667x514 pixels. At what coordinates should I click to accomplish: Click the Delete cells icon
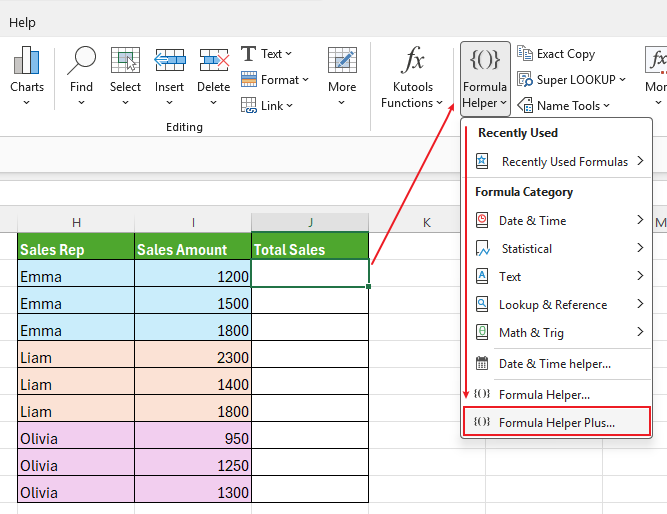[x=214, y=60]
